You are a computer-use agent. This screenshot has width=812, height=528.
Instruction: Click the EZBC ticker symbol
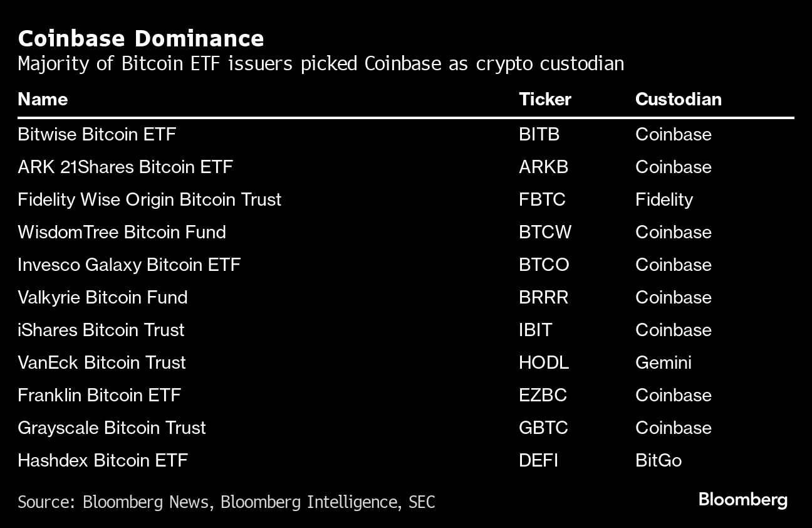[x=543, y=395]
